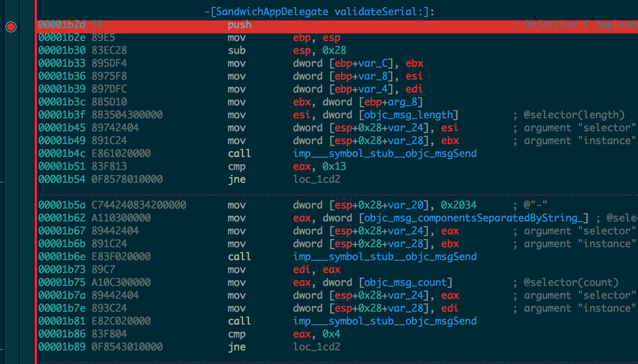Click the validateSerial: procedure header label
This screenshot has height=364, width=638.
tap(319, 12)
